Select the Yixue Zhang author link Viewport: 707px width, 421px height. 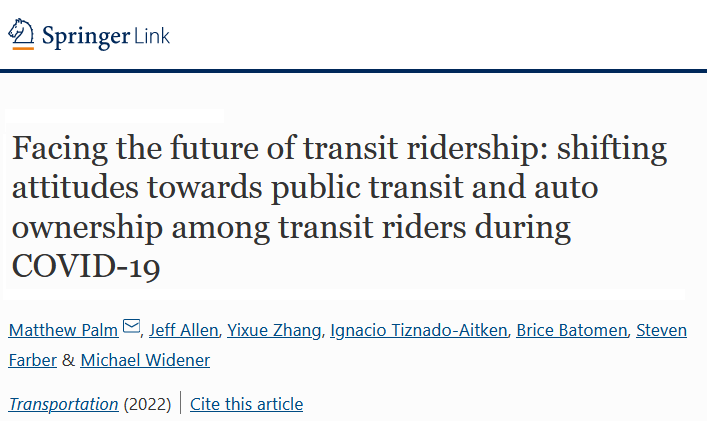pos(274,330)
